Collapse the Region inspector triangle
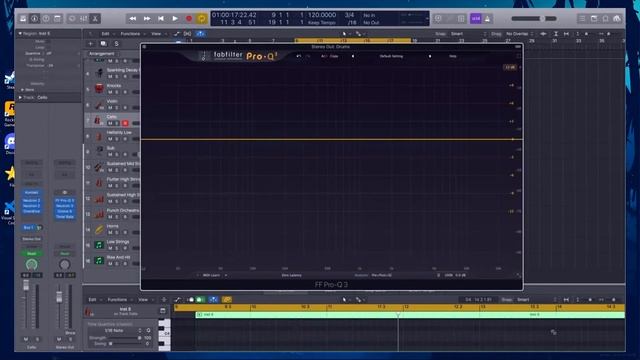Image resolution: width=640 pixels, height=360 pixels. 20,33
